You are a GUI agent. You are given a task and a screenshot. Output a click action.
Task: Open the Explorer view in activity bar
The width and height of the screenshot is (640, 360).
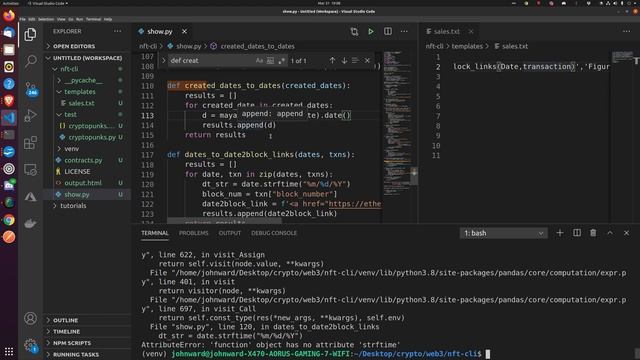point(30,34)
